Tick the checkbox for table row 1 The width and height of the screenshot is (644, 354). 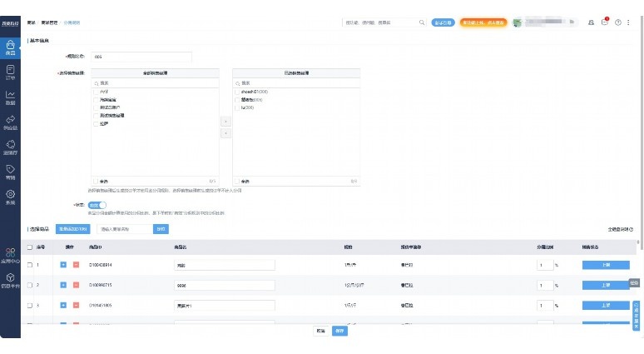30,265
